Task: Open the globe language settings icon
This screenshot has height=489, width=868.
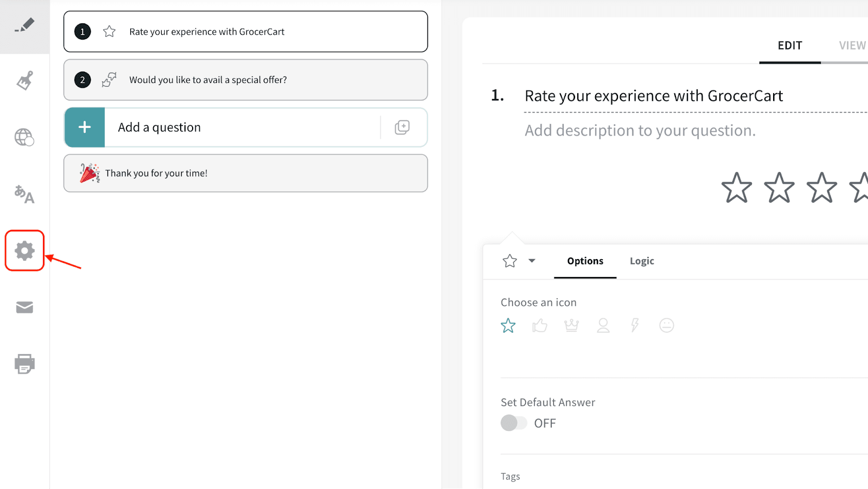Action: coord(24,137)
